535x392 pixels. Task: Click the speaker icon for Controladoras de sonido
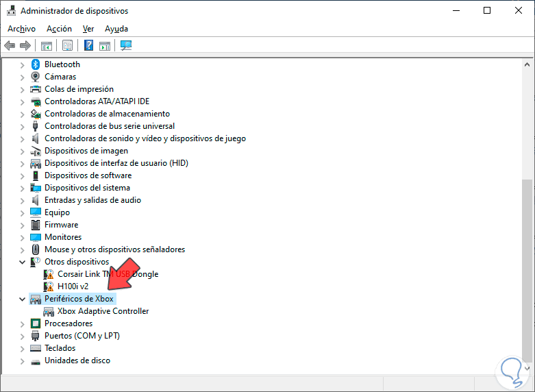coord(35,138)
